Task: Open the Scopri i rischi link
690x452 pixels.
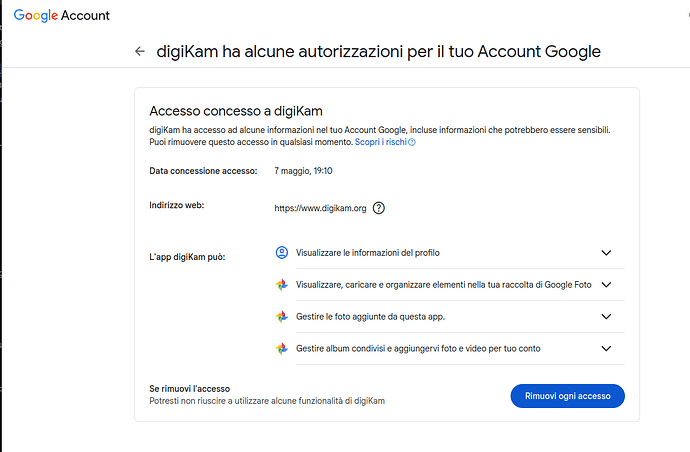Action: point(381,142)
